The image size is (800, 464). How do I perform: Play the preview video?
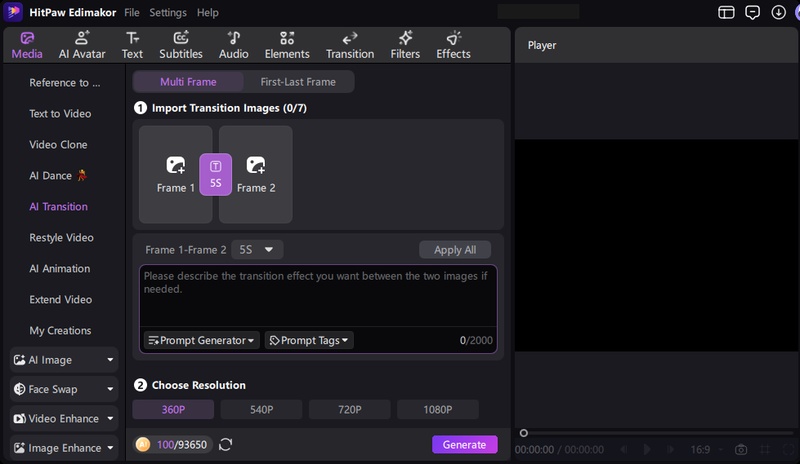click(646, 449)
